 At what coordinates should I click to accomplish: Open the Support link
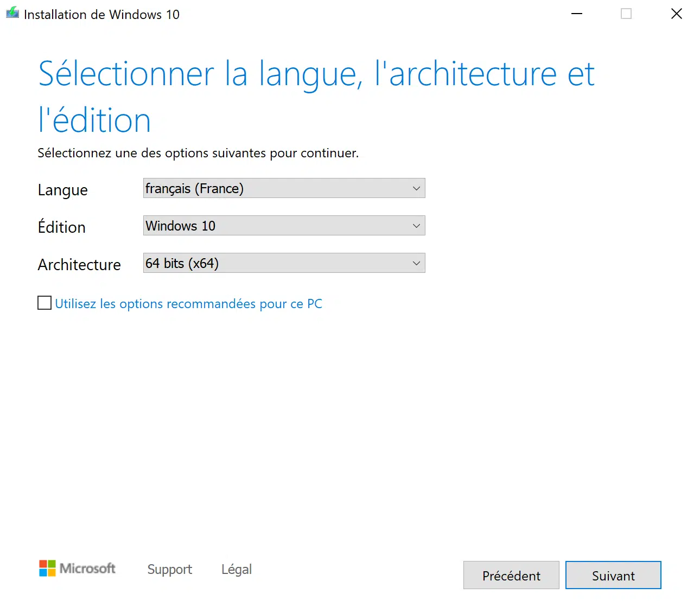tap(169, 569)
